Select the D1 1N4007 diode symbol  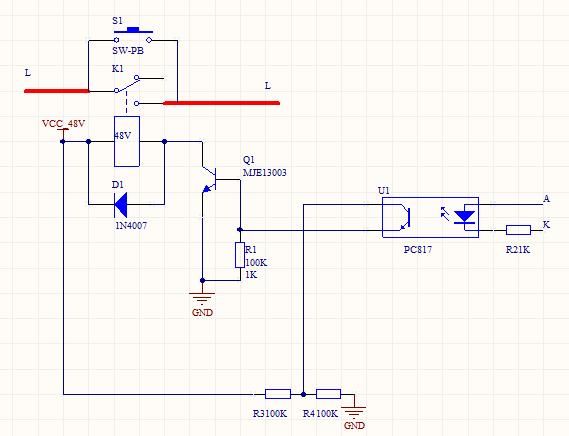click(120, 205)
